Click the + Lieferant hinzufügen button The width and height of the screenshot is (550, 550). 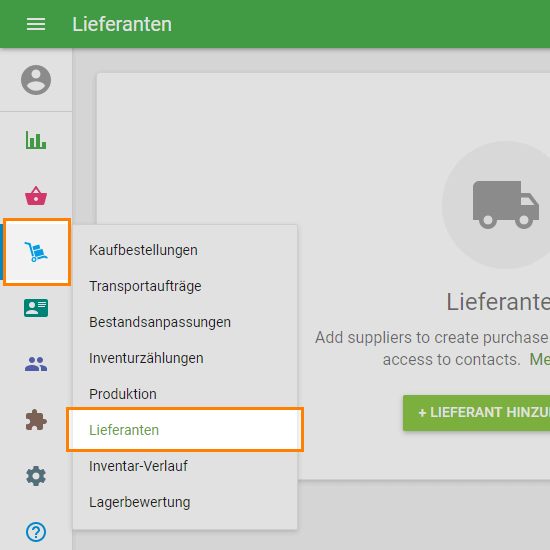point(476,413)
